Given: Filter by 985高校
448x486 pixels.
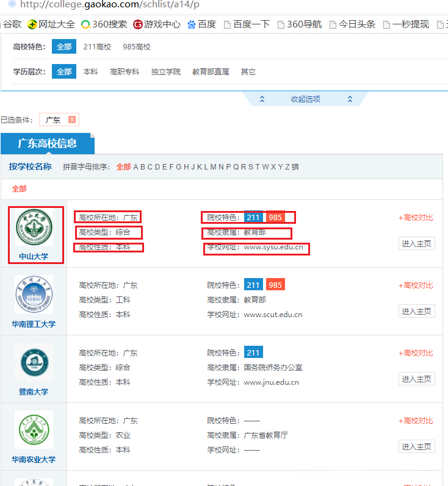Looking at the screenshot, I should click(137, 47).
